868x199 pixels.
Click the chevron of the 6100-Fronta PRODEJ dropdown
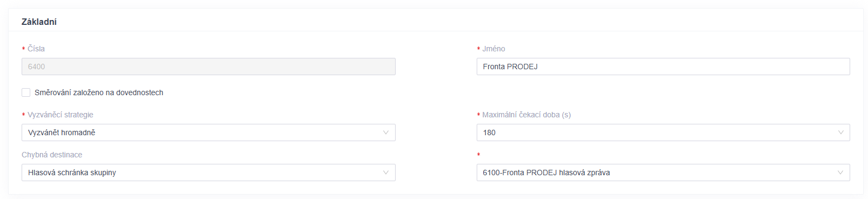[840, 173]
